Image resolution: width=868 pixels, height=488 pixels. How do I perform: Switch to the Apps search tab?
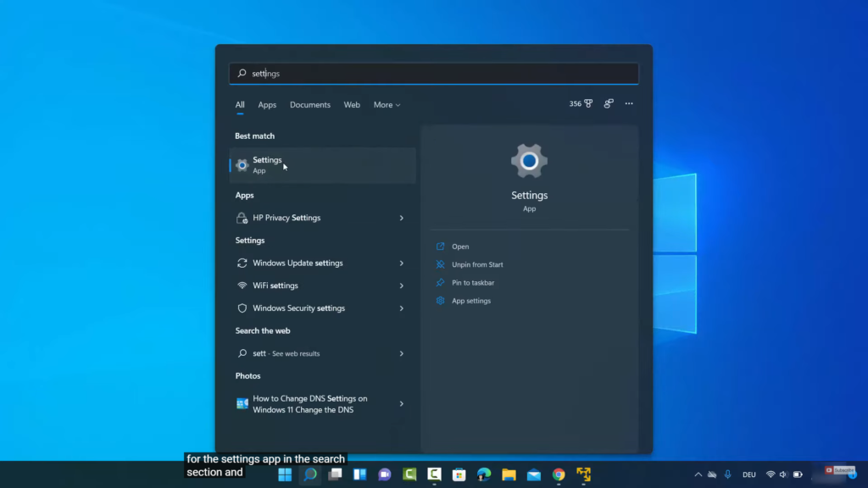pyautogui.click(x=267, y=105)
